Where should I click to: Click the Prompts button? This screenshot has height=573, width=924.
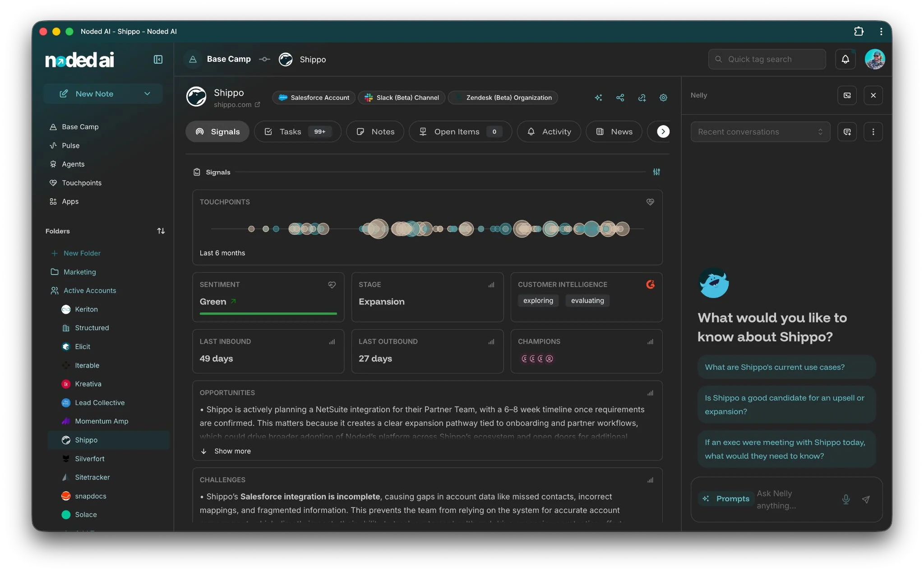click(726, 499)
